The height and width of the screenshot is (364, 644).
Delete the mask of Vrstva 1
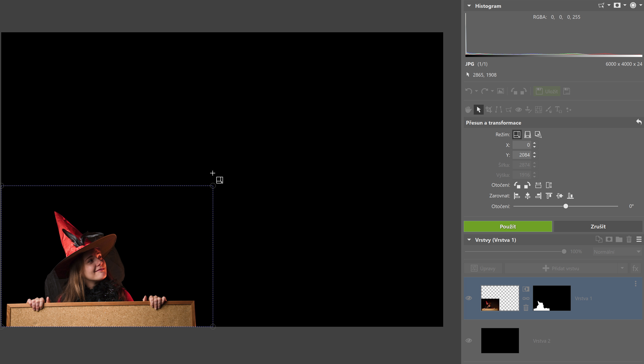pos(526,308)
